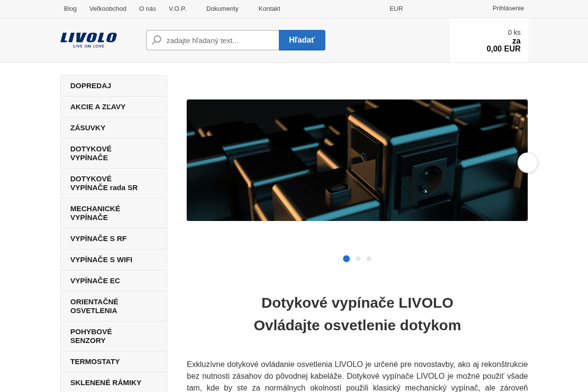Select the second carousel dot
588x392 pixels.
pos(358,259)
